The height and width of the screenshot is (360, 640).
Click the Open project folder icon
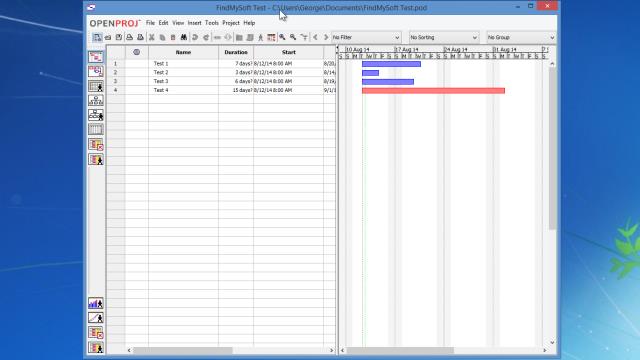[x=108, y=38]
